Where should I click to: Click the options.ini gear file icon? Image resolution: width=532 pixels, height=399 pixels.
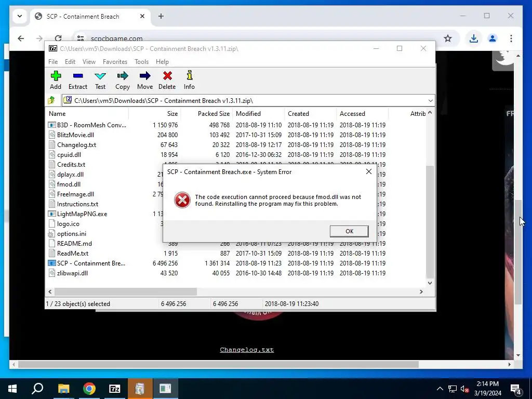[x=51, y=233]
